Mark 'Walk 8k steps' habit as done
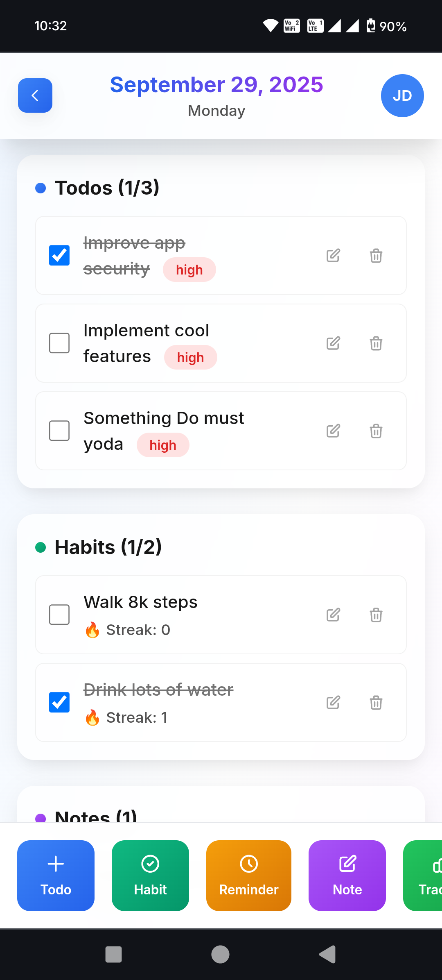Viewport: 442px width, 980px height. pos(59,615)
